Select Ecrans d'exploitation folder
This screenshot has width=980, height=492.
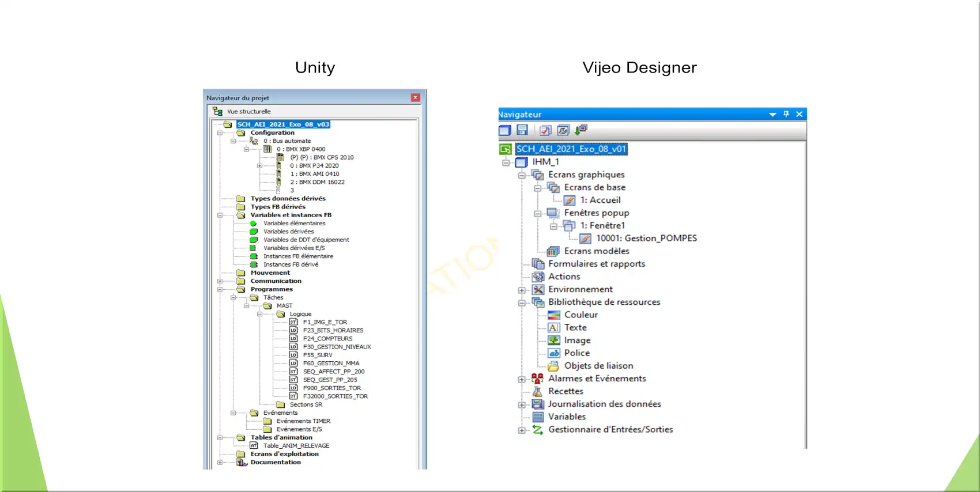[284, 454]
